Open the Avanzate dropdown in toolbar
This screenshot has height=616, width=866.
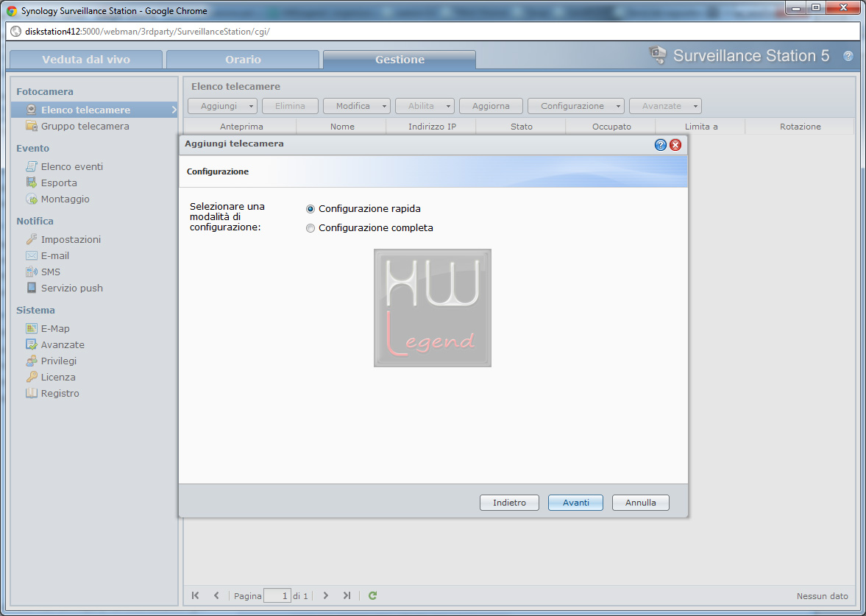pos(665,106)
